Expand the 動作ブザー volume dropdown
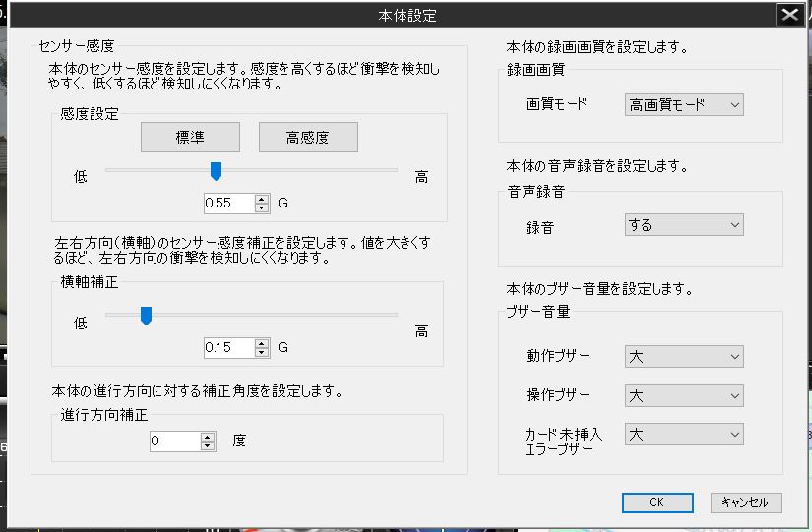The height and width of the screenshot is (532, 812). (684, 356)
